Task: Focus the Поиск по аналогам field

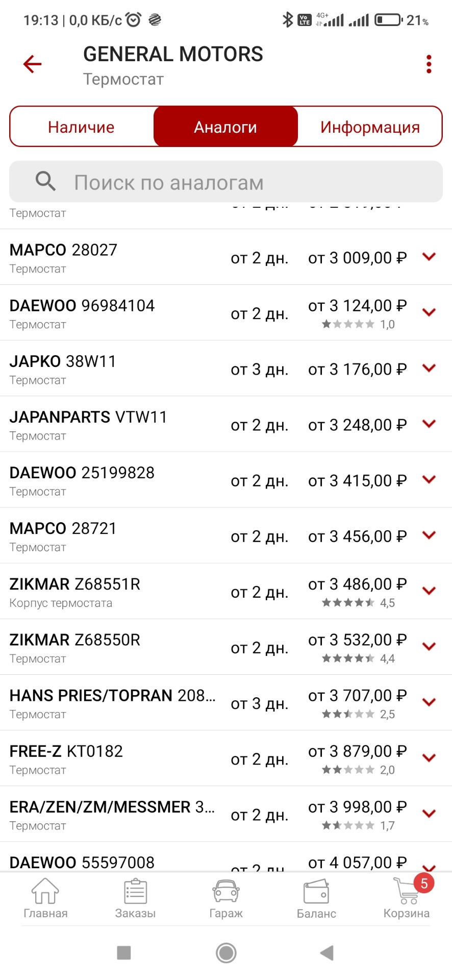Action: tap(226, 182)
